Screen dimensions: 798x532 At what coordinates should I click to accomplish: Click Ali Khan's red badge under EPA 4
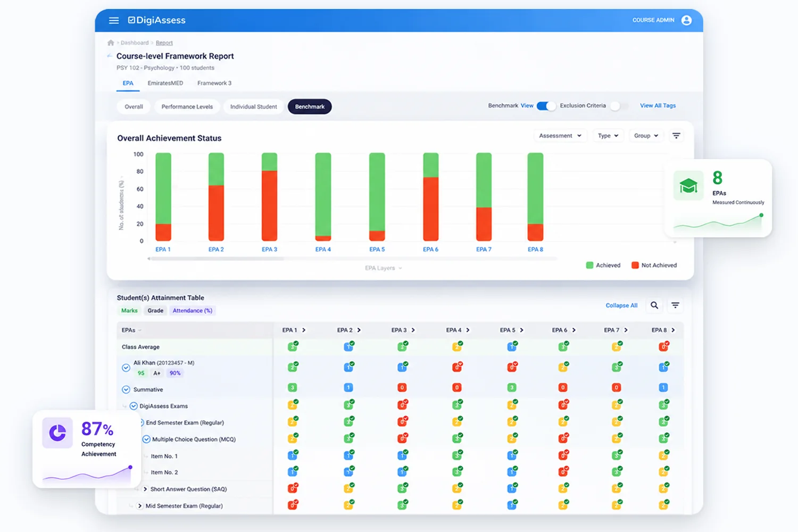point(457,367)
